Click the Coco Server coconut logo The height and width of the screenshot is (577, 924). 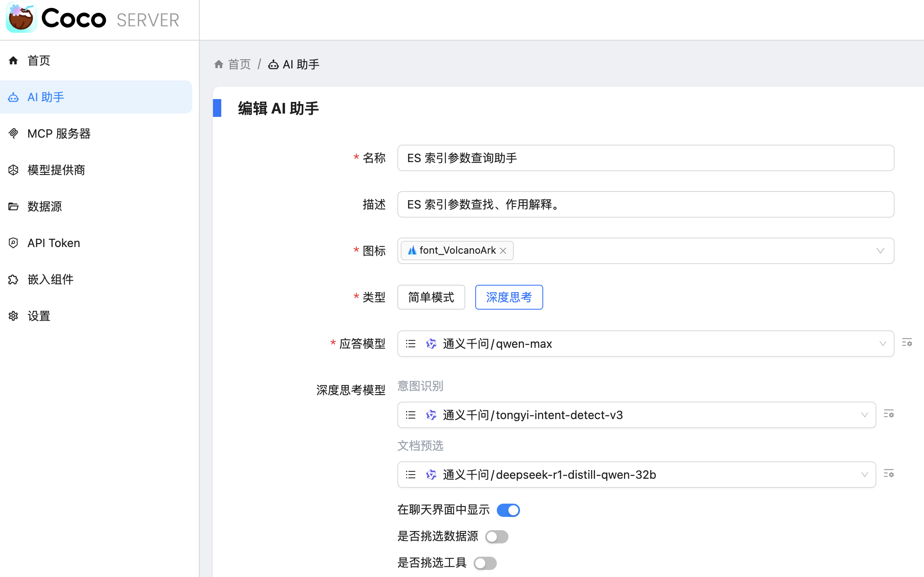click(21, 18)
